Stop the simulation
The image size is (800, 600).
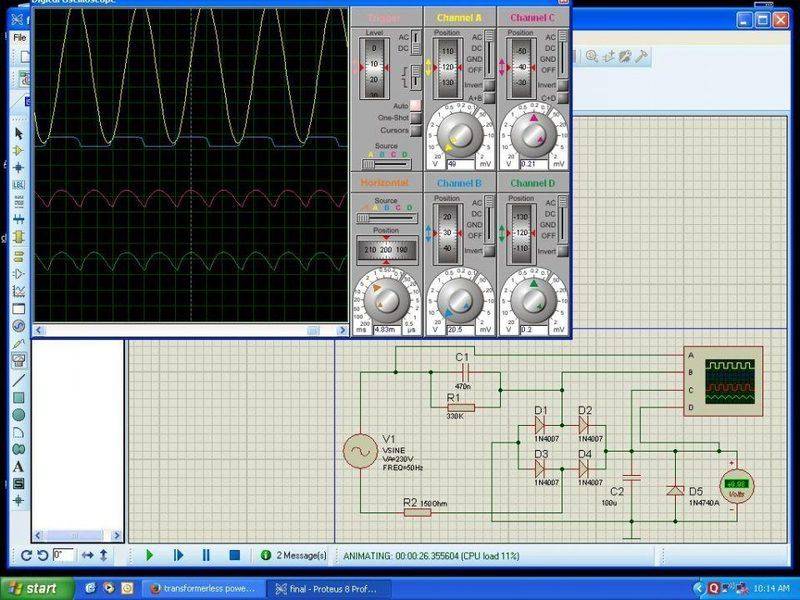(235, 555)
